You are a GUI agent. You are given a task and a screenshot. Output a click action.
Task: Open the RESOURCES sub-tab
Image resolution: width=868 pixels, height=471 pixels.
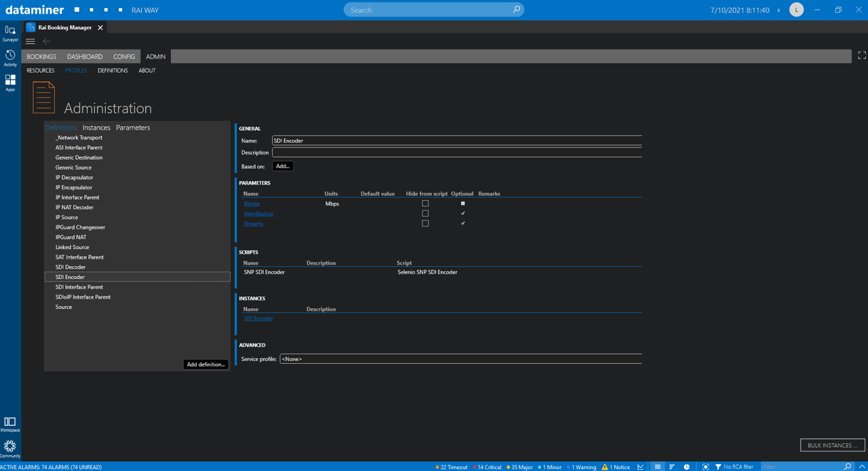(x=41, y=71)
